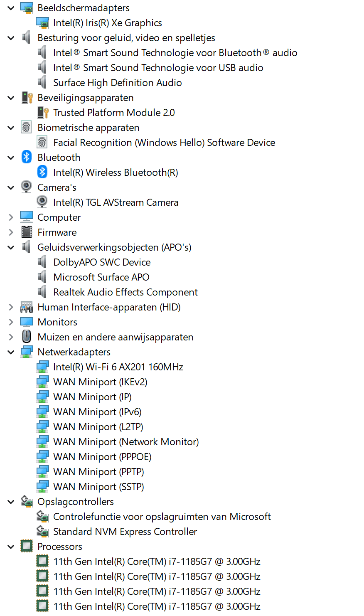The width and height of the screenshot is (364, 616).
Task: Click the Processors category chip icon
Action: [27, 546]
